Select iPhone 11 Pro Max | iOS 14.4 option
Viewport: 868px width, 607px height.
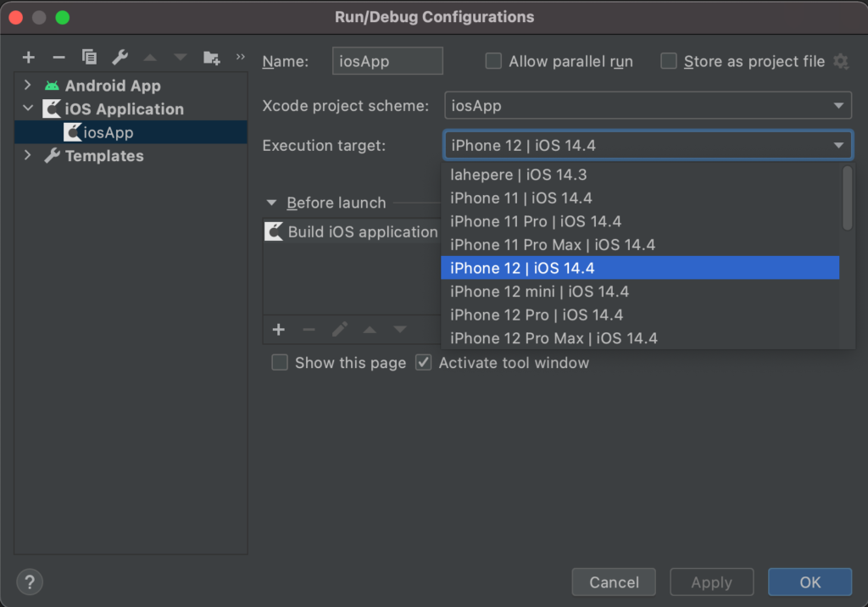pyautogui.click(x=553, y=245)
